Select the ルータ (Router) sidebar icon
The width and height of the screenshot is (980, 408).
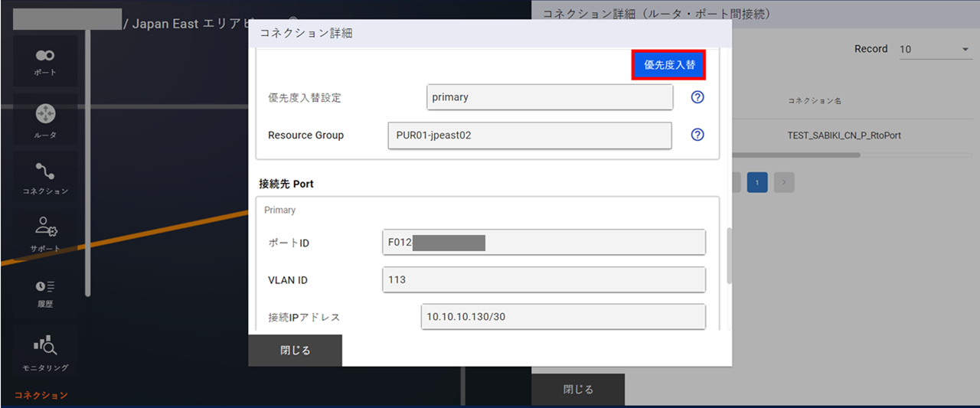[x=45, y=119]
